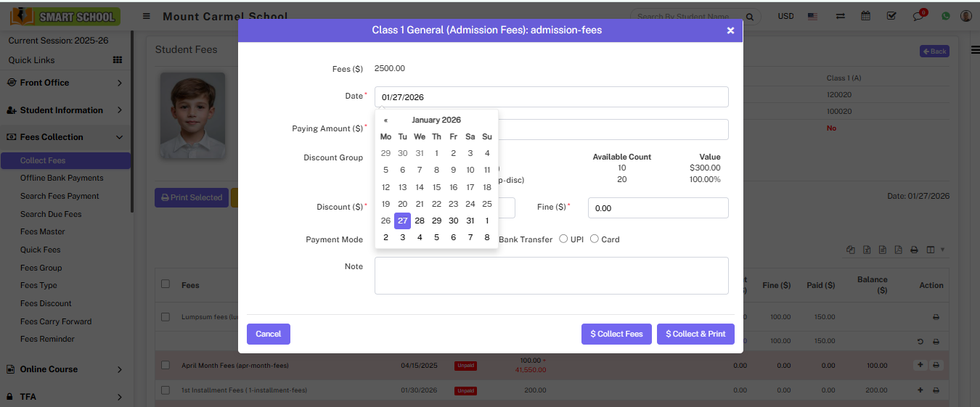Screen dimensions: 980x407
Task: Go to previous month in datepicker
Action: coord(385,120)
